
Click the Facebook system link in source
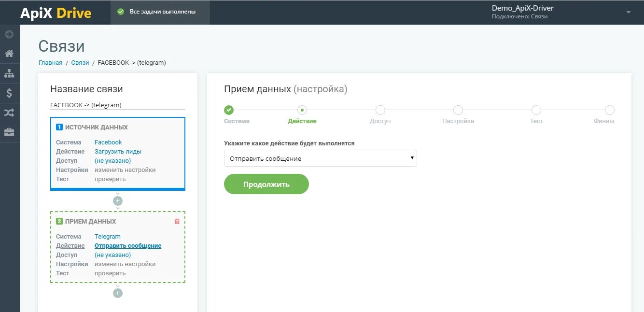click(108, 142)
